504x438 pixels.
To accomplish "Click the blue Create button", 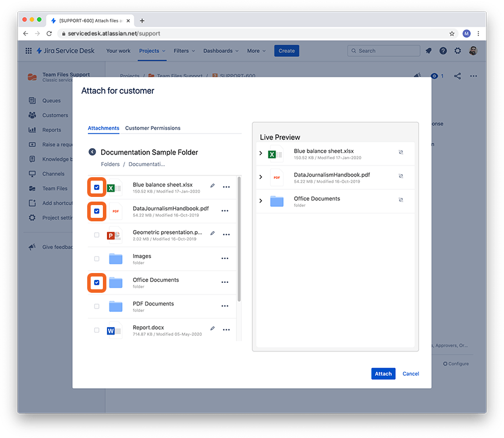I will click(x=286, y=51).
